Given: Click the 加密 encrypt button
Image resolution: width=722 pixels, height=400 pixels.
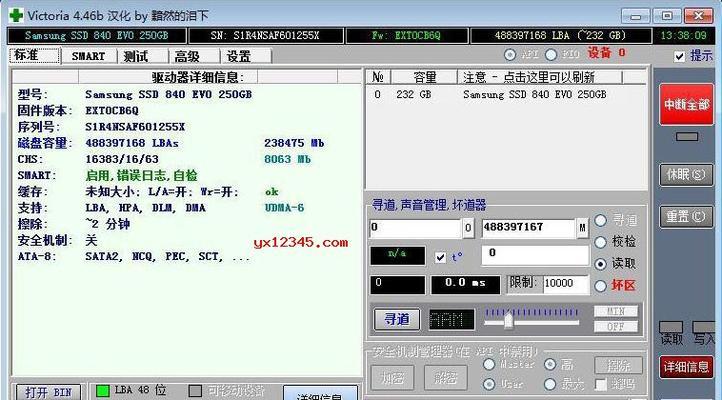Looking at the screenshot, I should pyautogui.click(x=392, y=378).
